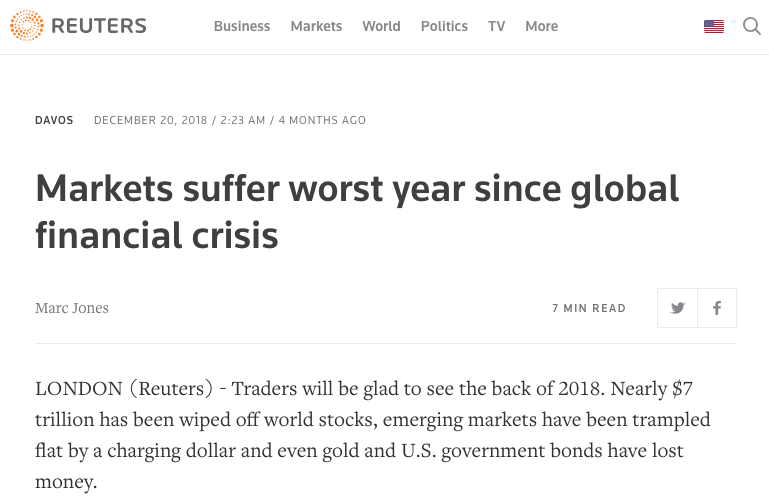
Task: Share article on Twitter
Action: coord(677,308)
